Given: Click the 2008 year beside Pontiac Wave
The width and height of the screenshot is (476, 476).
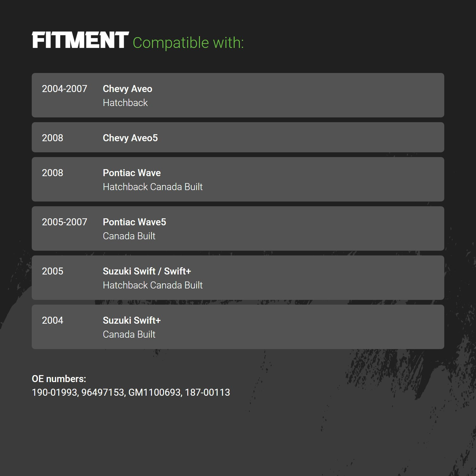Looking at the screenshot, I should 53,173.
